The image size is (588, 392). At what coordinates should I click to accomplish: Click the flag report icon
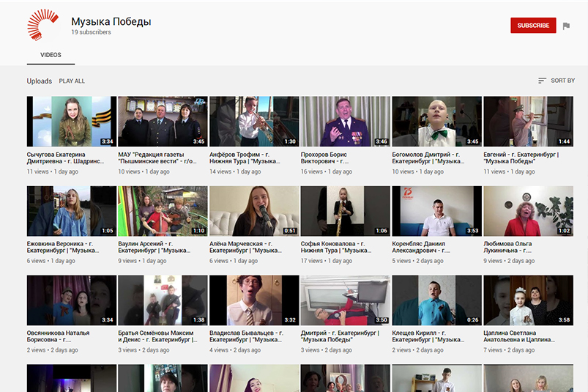coord(566,26)
